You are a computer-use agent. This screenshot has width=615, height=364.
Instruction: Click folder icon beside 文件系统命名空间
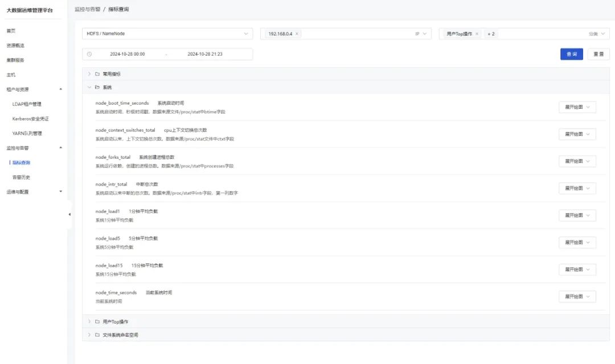pos(97,335)
